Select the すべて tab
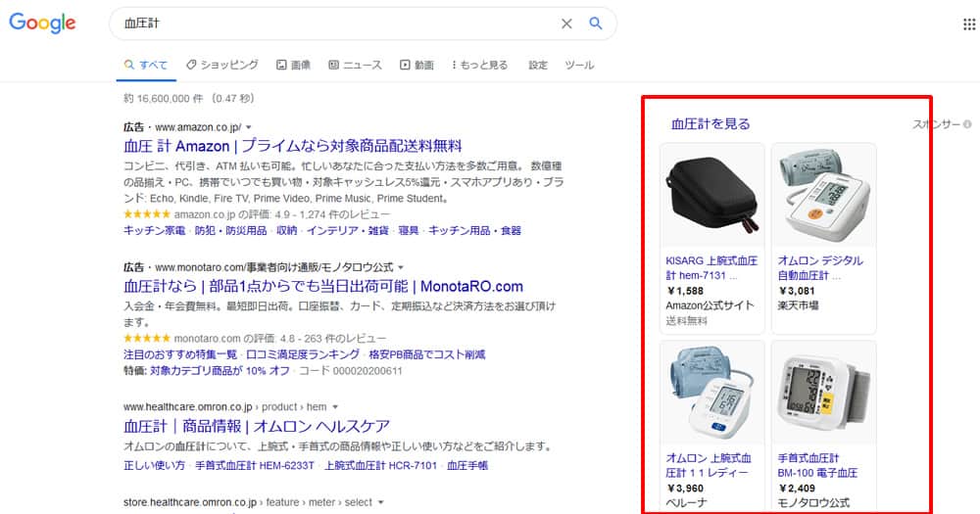This screenshot has height=514, width=980. tap(146, 65)
